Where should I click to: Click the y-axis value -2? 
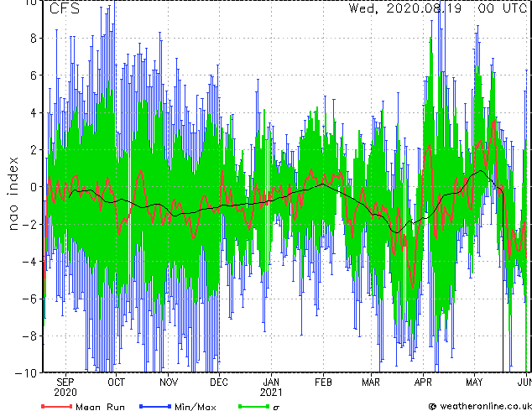tap(29, 224)
